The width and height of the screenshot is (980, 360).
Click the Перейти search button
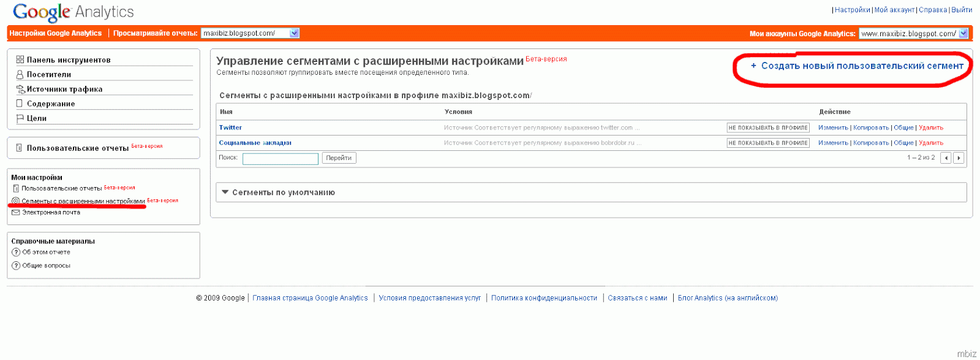pos(339,158)
